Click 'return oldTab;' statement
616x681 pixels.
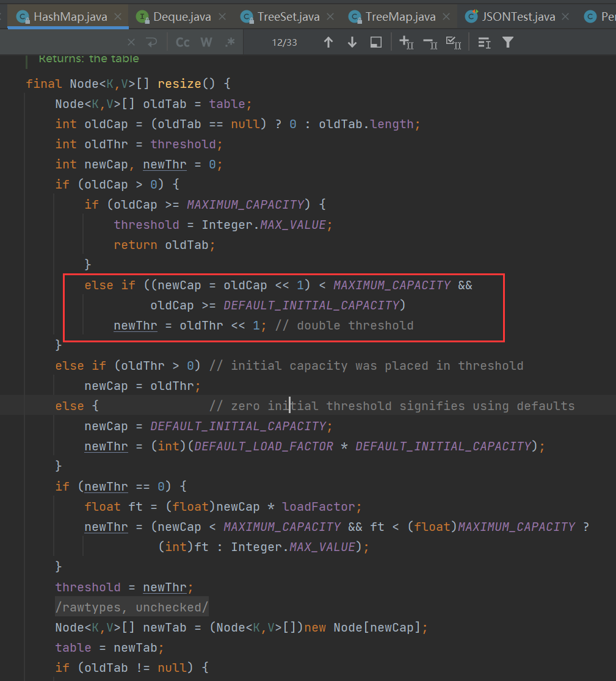[x=164, y=245]
